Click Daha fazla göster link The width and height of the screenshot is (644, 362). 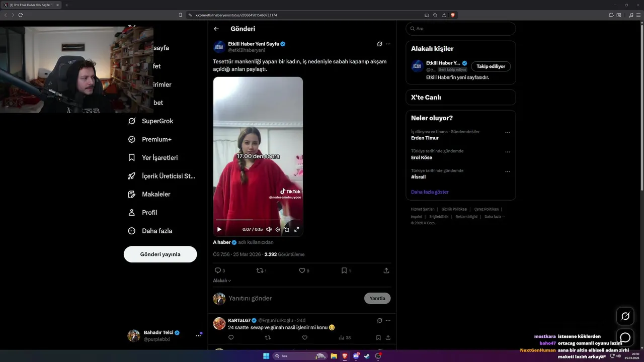coord(430,192)
